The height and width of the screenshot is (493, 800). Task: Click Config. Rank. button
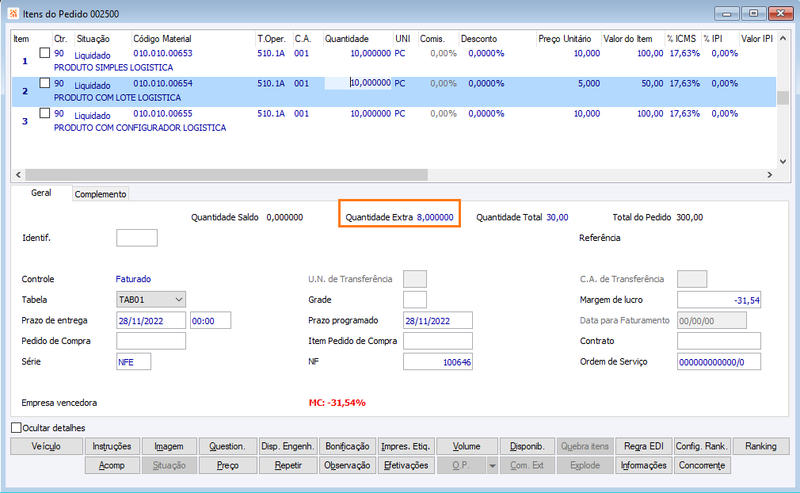coord(702,446)
